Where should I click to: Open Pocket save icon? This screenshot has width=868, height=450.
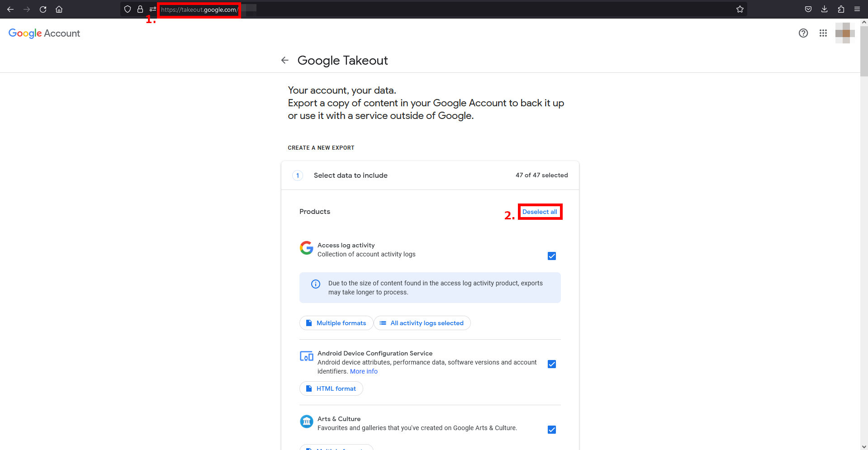coord(808,9)
